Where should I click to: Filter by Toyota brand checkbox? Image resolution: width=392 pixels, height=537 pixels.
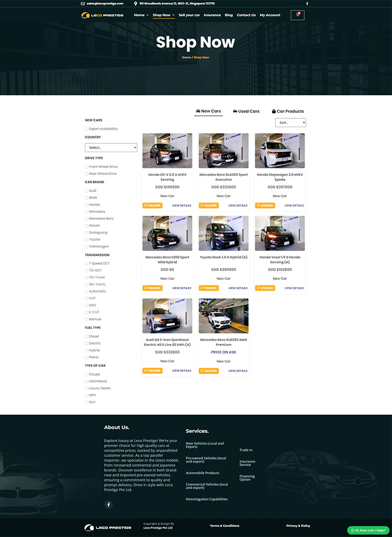(x=87, y=240)
